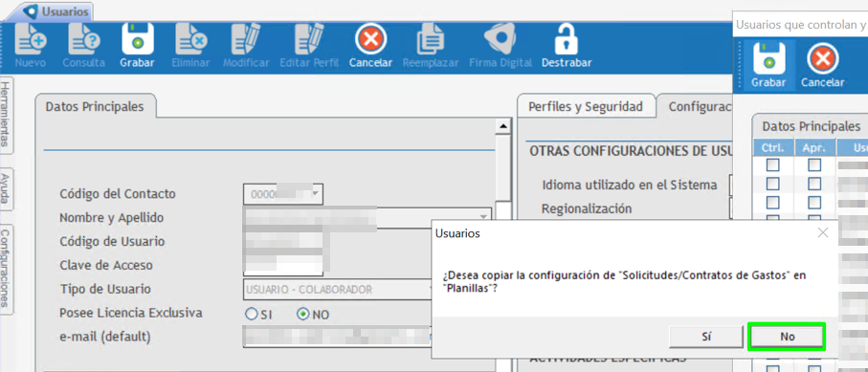Click Grabar in the main Usuarios toolbar

click(137, 45)
